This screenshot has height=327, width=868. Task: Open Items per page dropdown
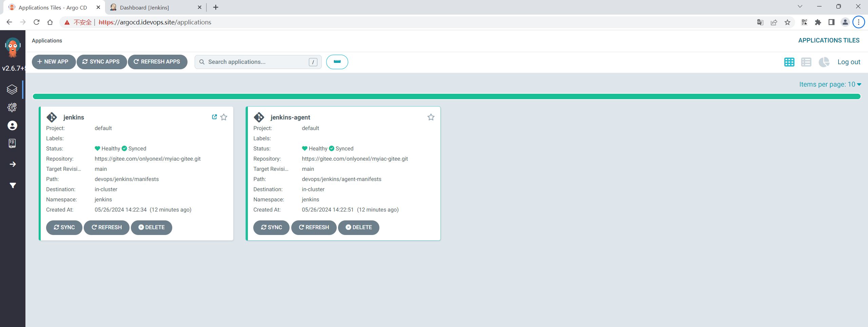830,84
